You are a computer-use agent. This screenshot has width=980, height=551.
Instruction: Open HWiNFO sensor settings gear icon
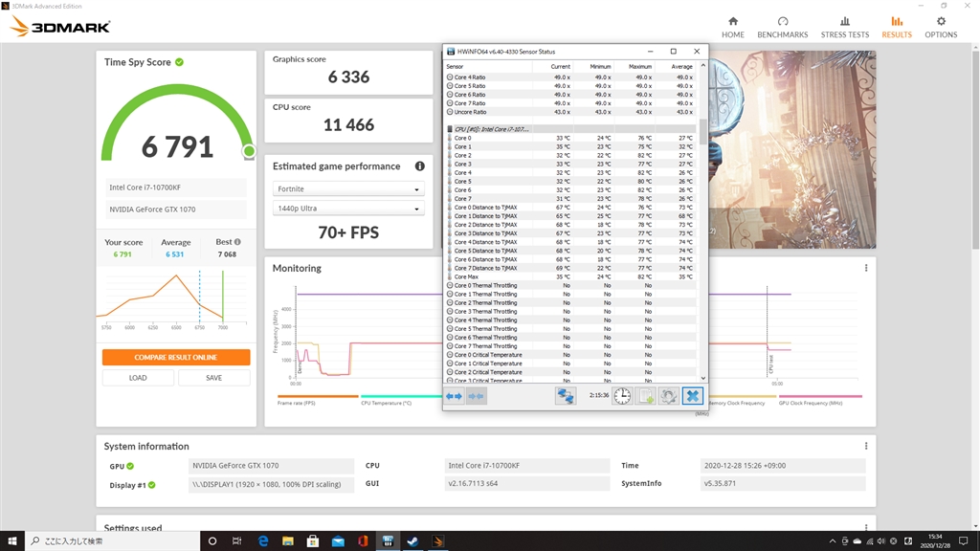pyautogui.click(x=668, y=395)
